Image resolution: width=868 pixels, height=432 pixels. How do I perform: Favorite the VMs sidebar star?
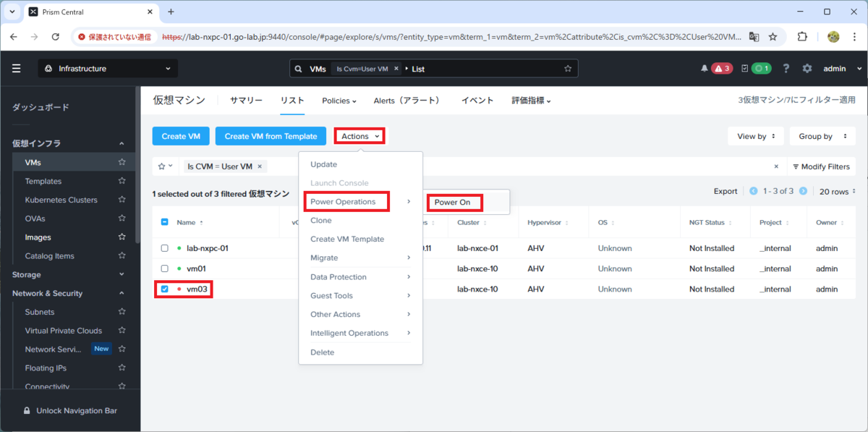[122, 163]
